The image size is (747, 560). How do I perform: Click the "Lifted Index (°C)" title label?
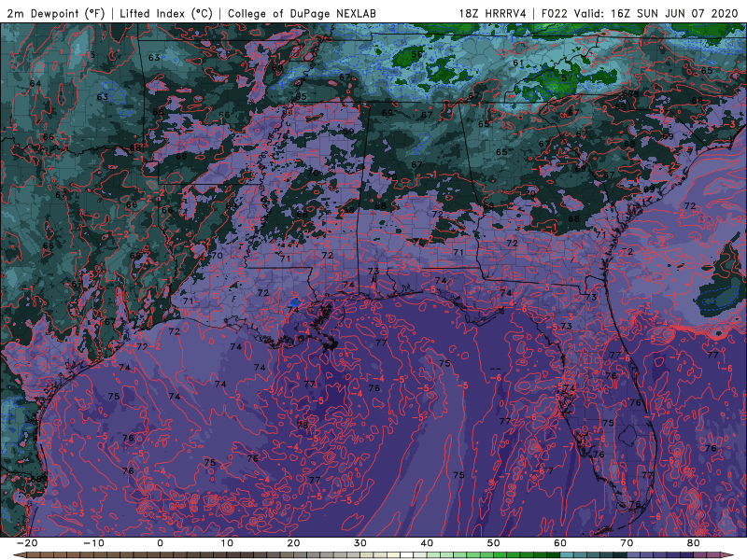pos(166,13)
